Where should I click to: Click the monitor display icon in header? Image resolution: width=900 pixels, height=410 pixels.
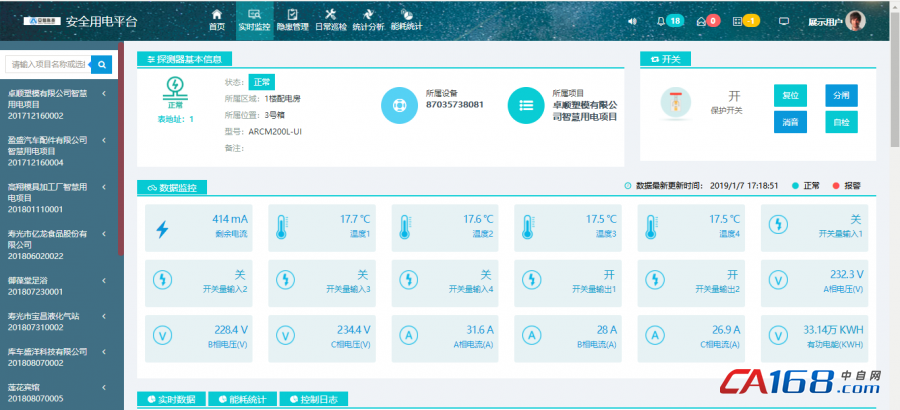(x=783, y=21)
